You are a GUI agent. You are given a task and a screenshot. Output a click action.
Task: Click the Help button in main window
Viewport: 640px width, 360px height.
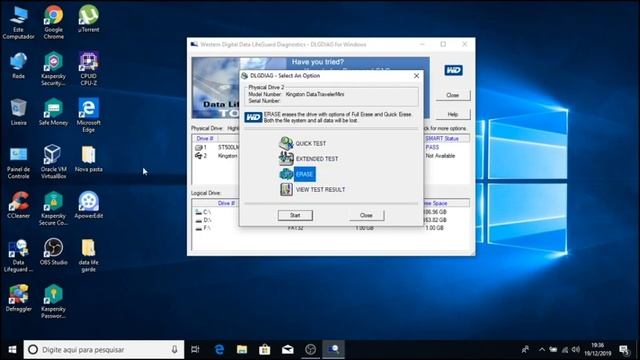click(x=452, y=114)
